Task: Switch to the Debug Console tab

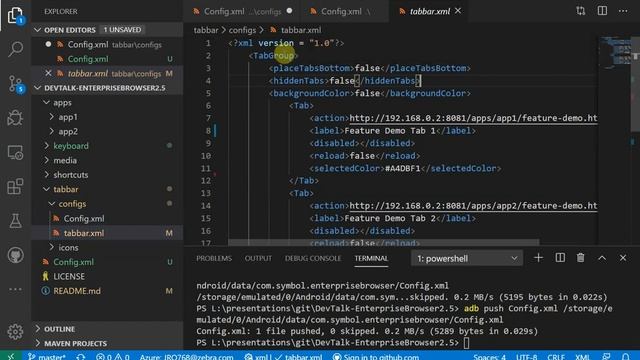Action: (x=313, y=258)
